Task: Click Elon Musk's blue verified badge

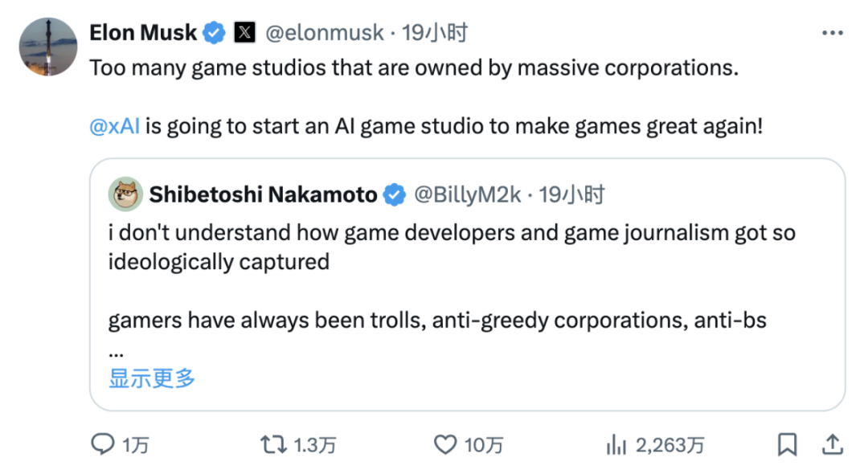Action: (x=214, y=33)
